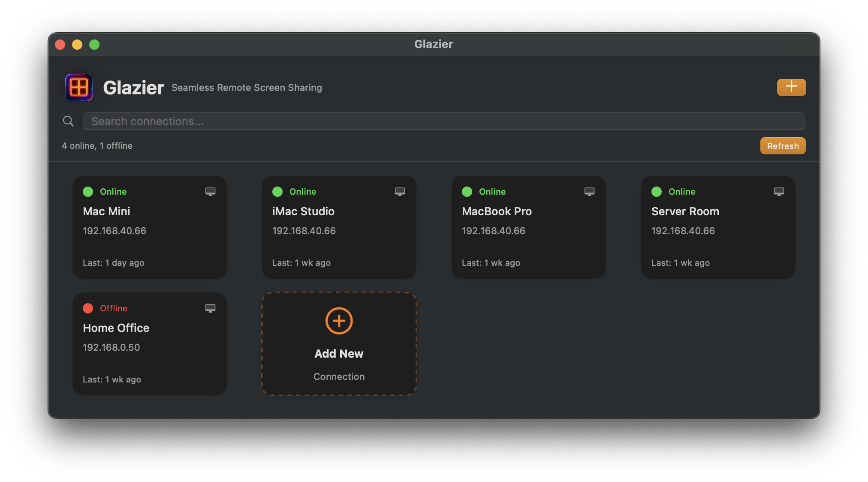Click the green Online status dot on Mac Mini
Screen dimensions: 868x482
(88, 192)
